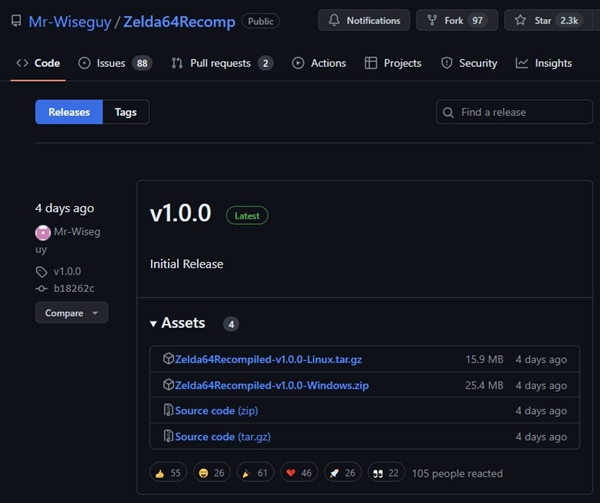The image size is (600, 503).
Task: Select the Releases toggle button
Action: point(69,112)
